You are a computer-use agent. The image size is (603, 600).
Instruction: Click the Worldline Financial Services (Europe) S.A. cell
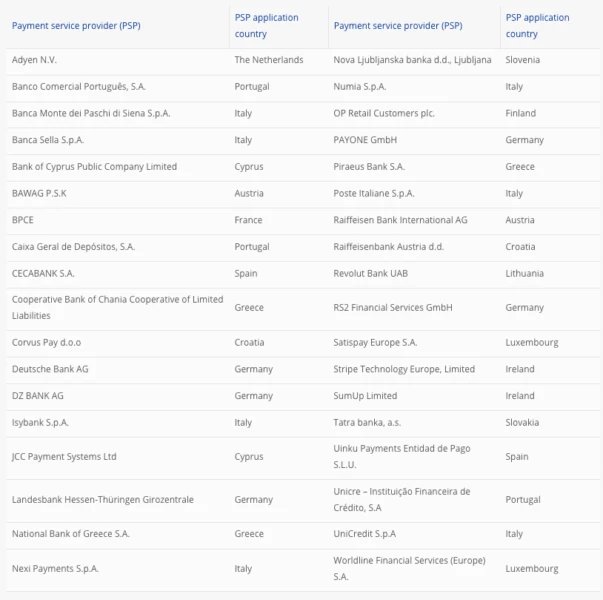point(409,569)
